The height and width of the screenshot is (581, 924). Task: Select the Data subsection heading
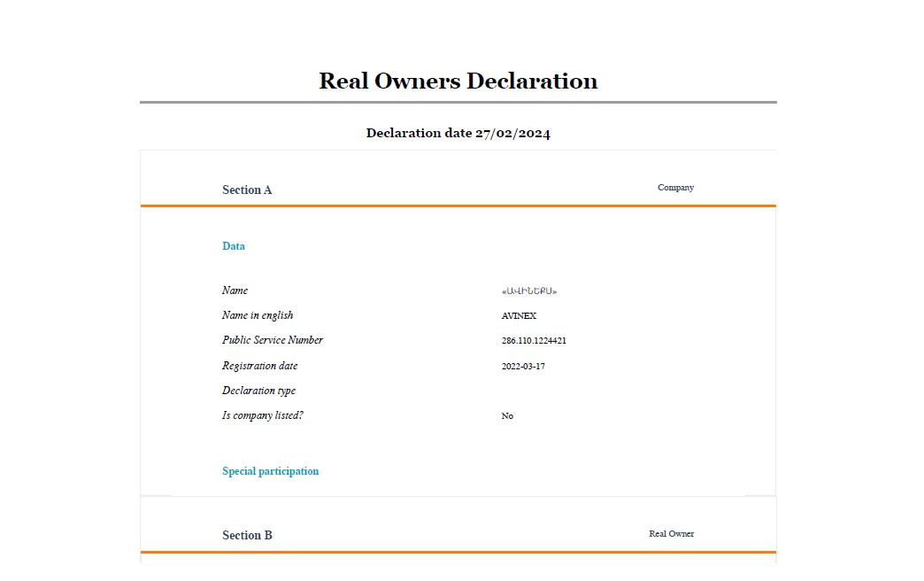tap(234, 246)
